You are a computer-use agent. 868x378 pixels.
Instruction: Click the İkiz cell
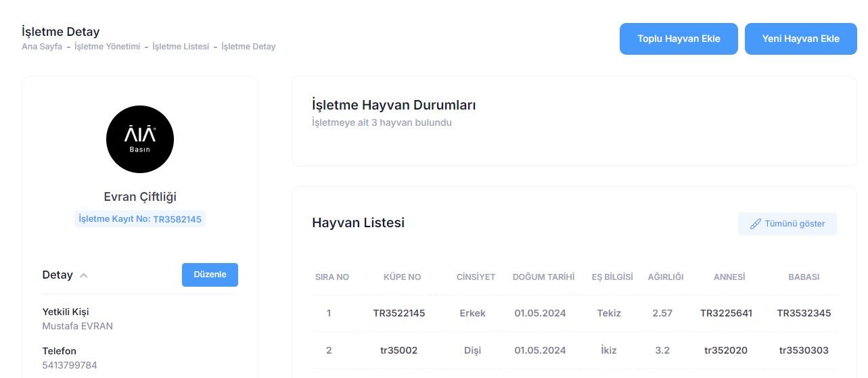(609, 350)
